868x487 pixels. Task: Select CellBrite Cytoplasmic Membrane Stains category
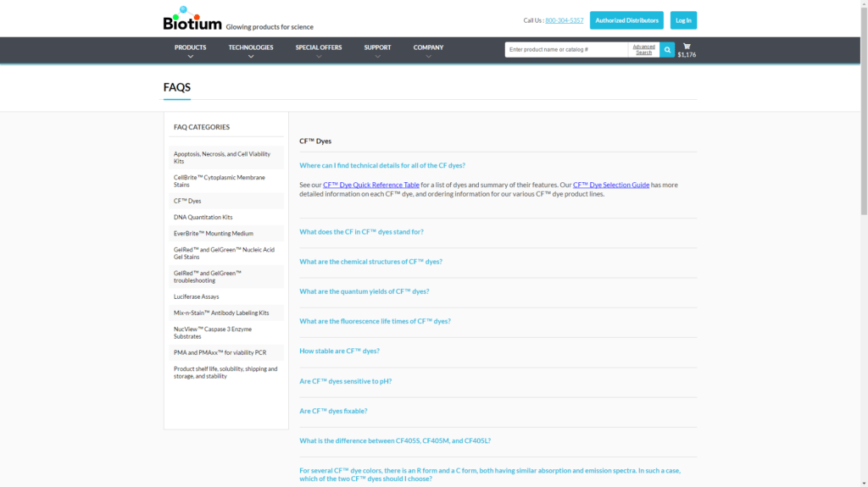click(x=225, y=181)
